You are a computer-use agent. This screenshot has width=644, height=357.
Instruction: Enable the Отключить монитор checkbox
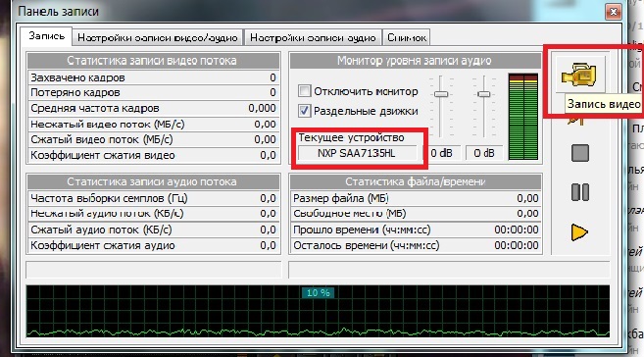click(x=304, y=91)
